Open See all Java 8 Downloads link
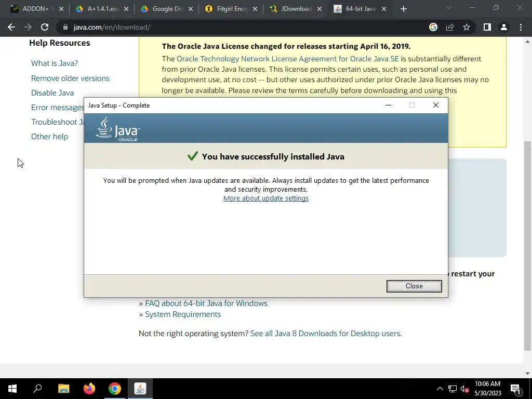532x399 pixels. click(326, 334)
